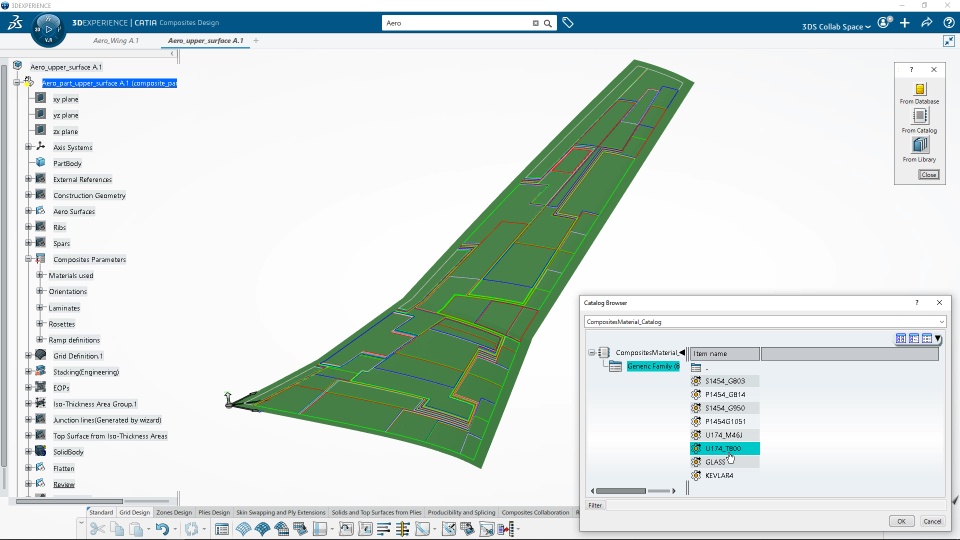Open the Composites Collaboration tab
Screen dimensions: 960x540
pyautogui.click(x=535, y=512)
